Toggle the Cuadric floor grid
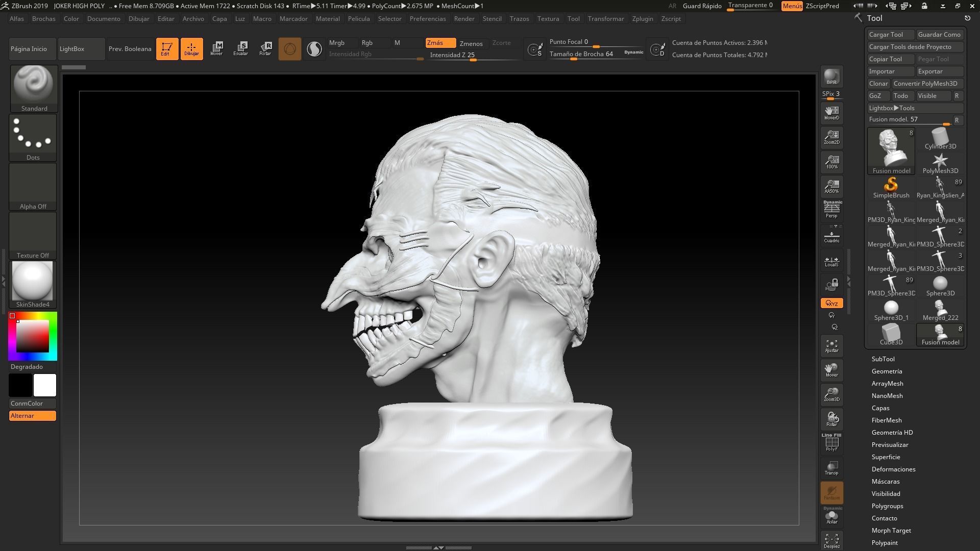 coord(831,235)
